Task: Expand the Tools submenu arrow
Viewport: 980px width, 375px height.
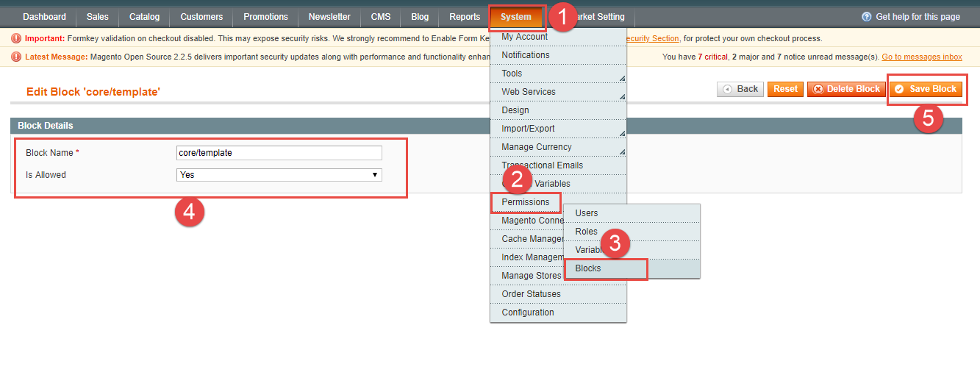Action: click(621, 77)
